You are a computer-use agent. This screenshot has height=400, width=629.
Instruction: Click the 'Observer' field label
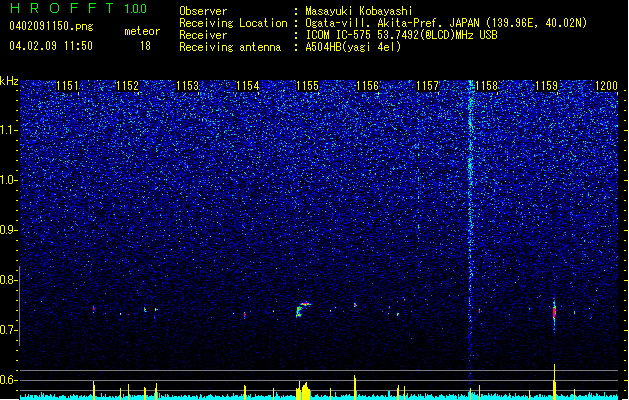tap(203, 11)
